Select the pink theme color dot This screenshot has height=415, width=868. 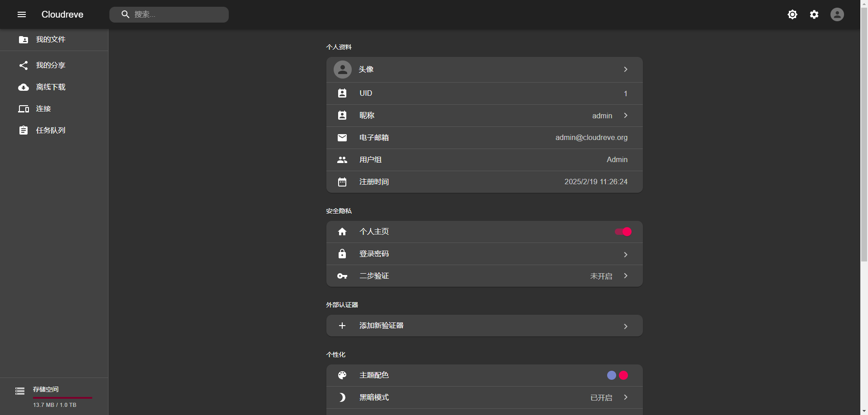[623, 375]
